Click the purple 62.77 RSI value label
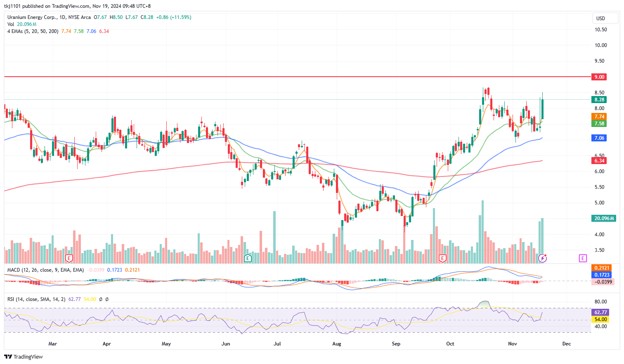Viewport: 624px width, 364px height. 600,312
